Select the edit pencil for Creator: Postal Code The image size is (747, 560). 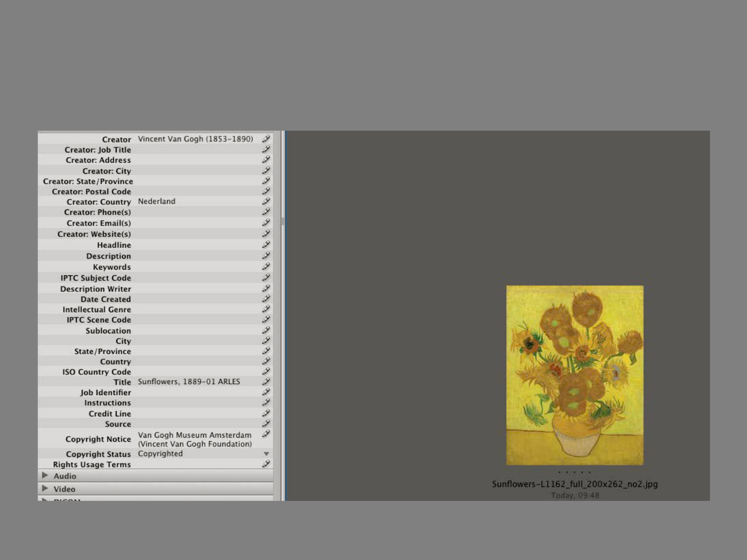(266, 191)
